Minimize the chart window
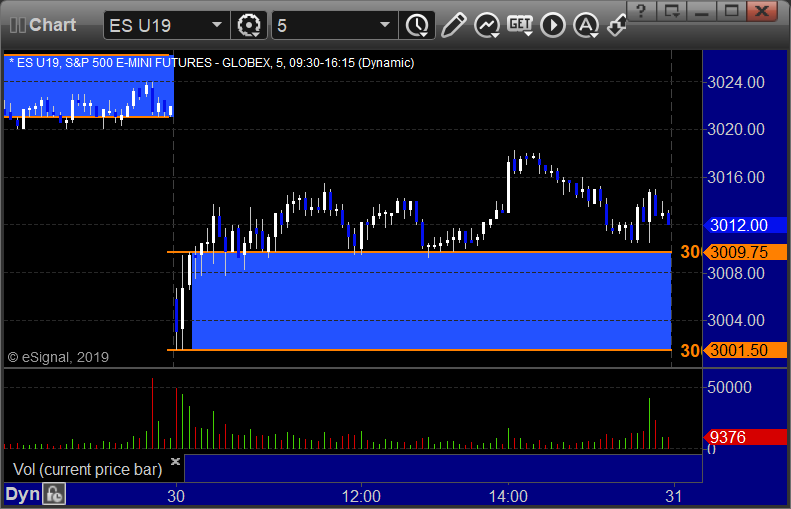 [701, 11]
